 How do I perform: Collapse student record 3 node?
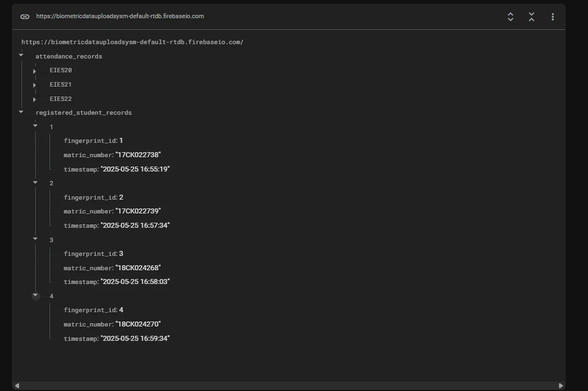tap(35, 239)
